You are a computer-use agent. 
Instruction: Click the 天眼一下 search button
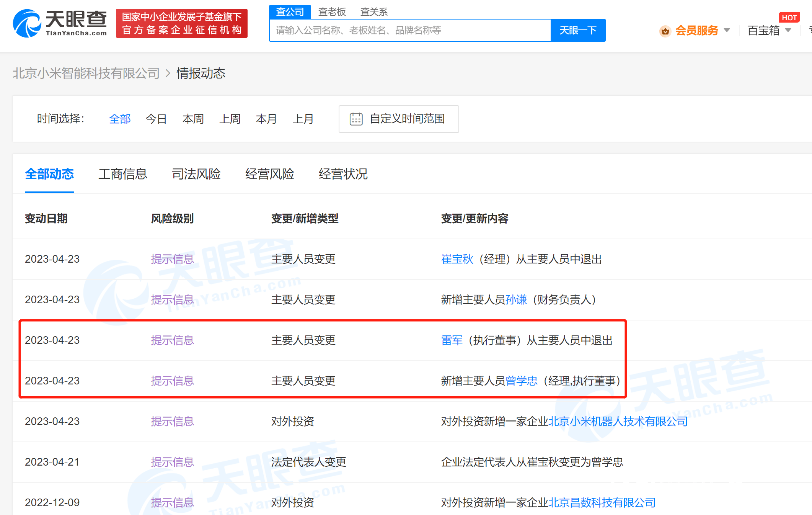pos(578,30)
